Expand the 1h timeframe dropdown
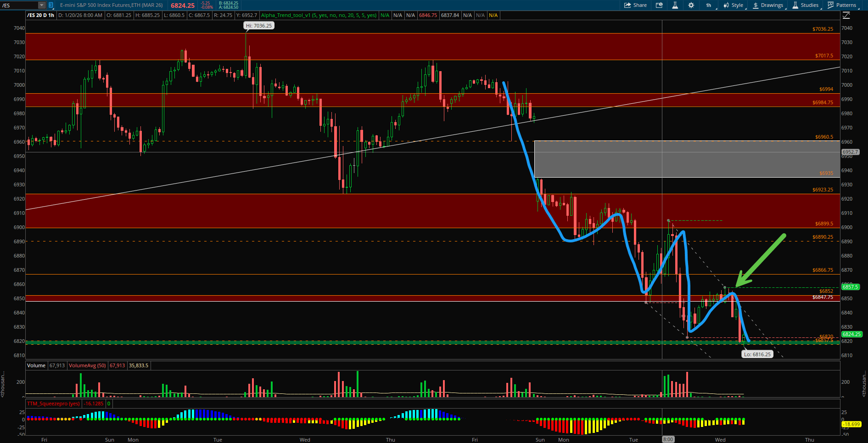The image size is (868, 443). click(x=709, y=6)
